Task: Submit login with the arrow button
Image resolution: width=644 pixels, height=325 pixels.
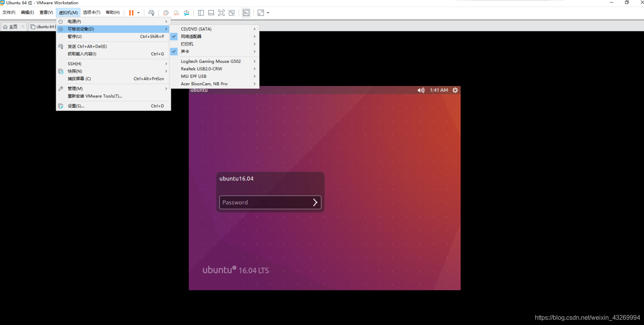Action: tap(315, 202)
